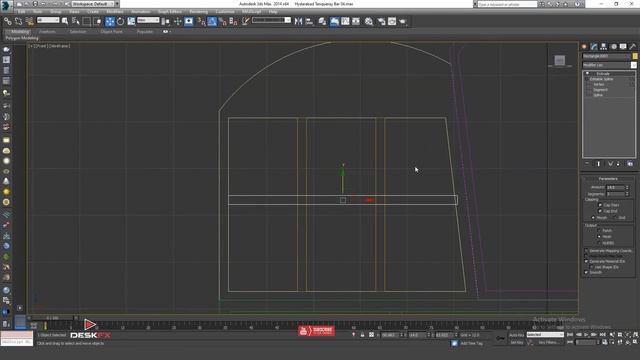Activate the Select and Move tool
Viewport: 640px width, 360px height.
pyautogui.click(x=110, y=21)
